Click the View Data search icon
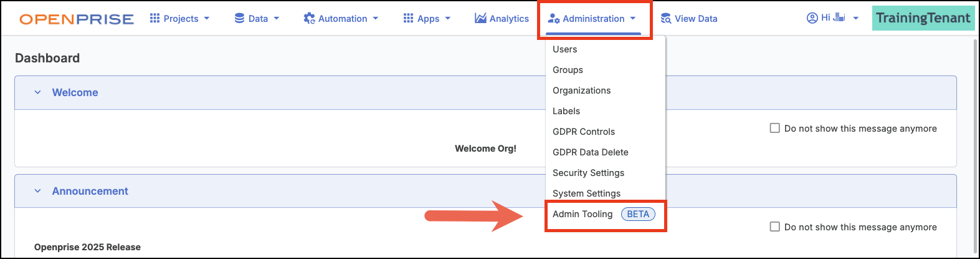This screenshot has height=259, width=980. pyautogui.click(x=666, y=18)
